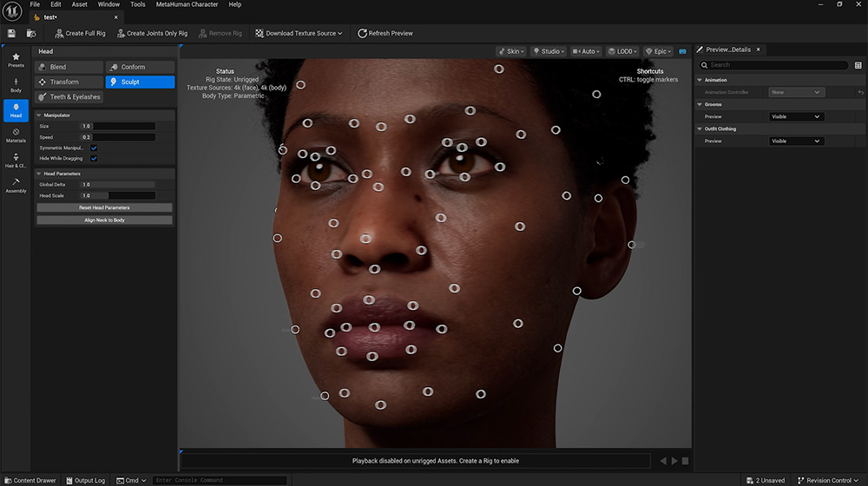
Task: Open the Tools menu
Action: [138, 4]
